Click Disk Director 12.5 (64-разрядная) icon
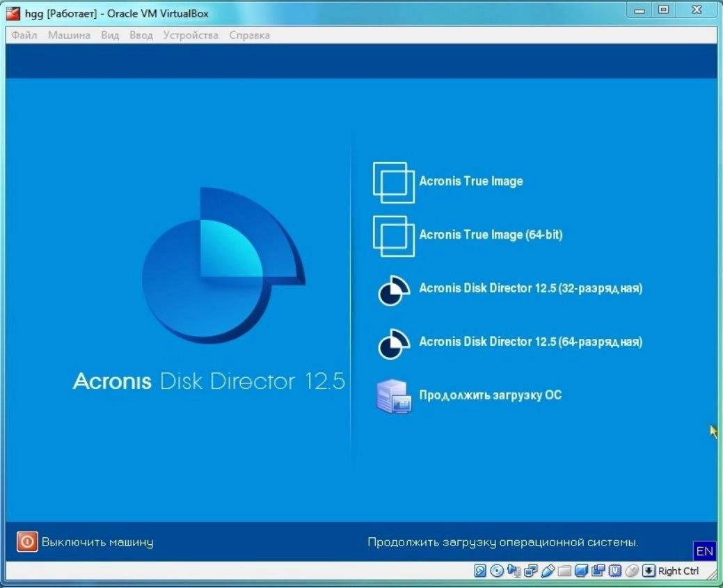 click(x=394, y=344)
